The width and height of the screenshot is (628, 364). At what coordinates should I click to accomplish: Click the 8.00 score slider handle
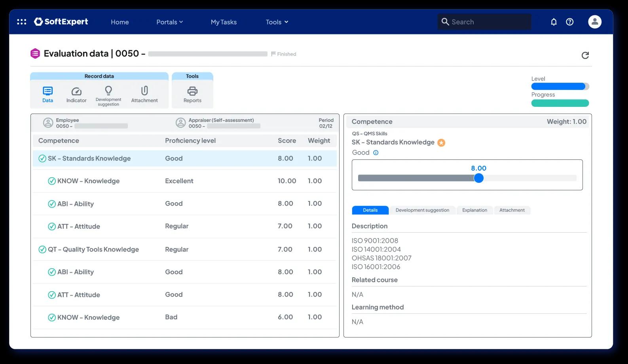(479, 178)
